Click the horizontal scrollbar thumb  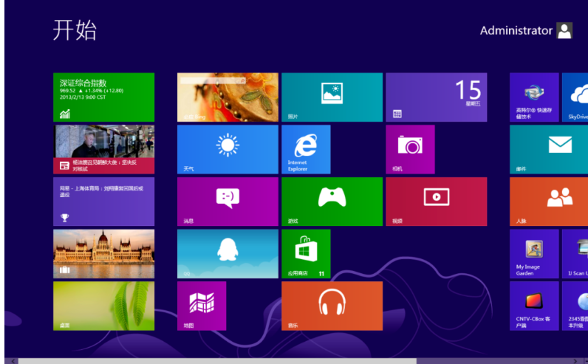tap(217, 361)
